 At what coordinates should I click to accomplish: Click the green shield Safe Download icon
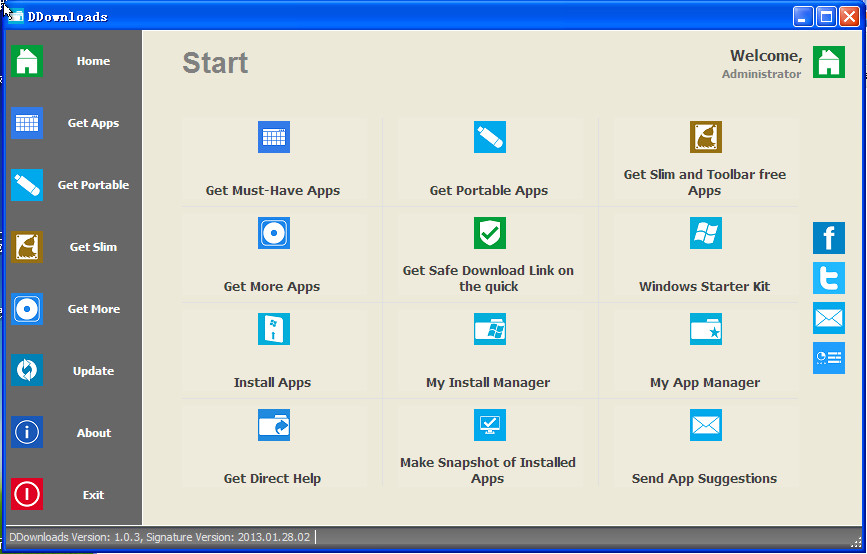(x=490, y=233)
